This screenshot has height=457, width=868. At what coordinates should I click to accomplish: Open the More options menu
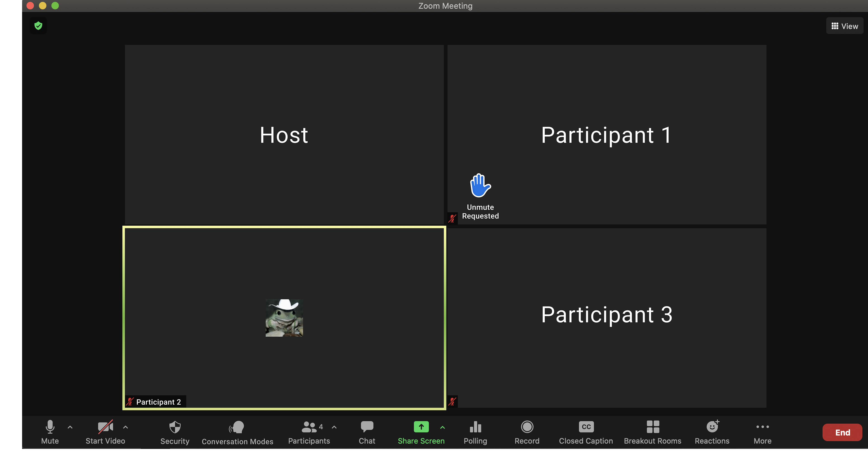762,432
